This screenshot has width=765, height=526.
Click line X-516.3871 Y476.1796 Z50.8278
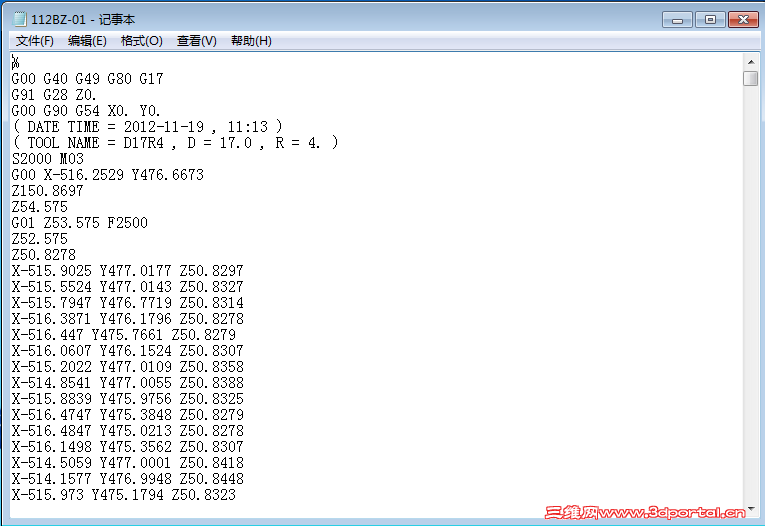coord(127,319)
